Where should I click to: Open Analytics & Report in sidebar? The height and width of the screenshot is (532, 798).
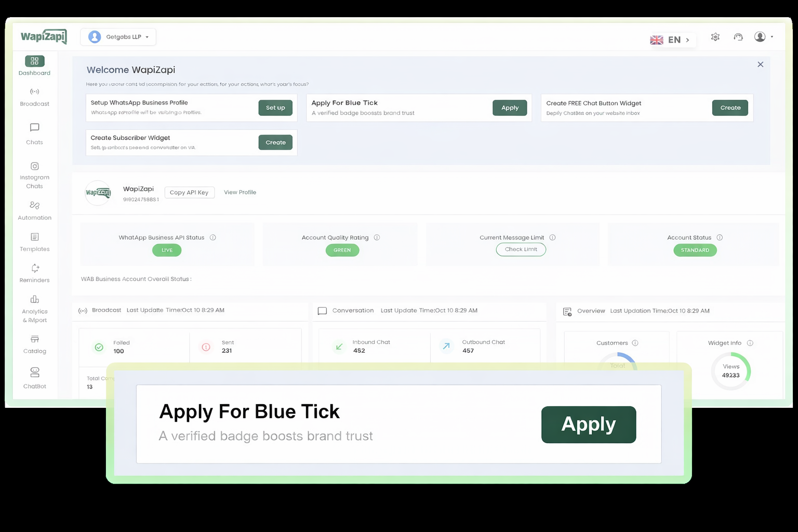point(34,308)
